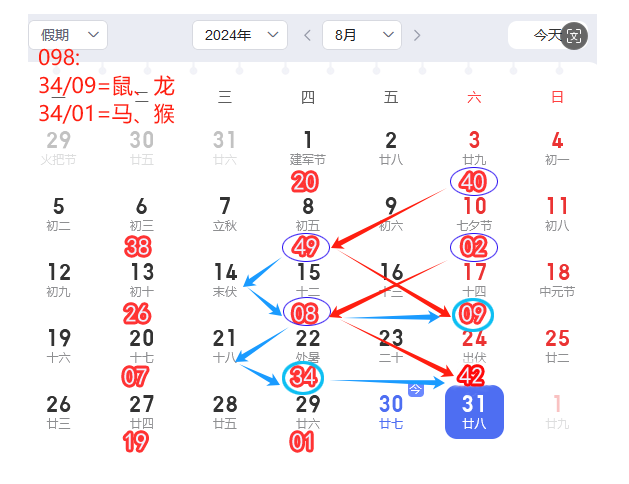Select August 10 七夕节
The height and width of the screenshot is (484, 629).
coord(474,213)
